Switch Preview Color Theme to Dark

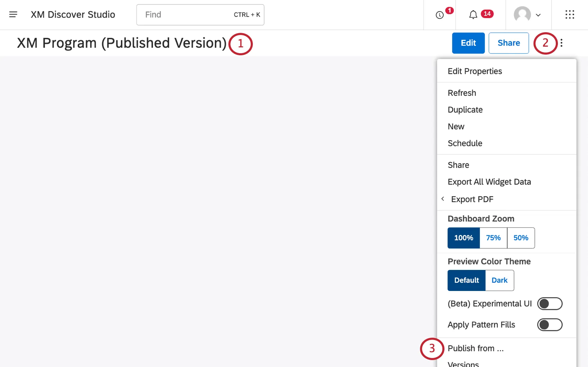pyautogui.click(x=499, y=280)
